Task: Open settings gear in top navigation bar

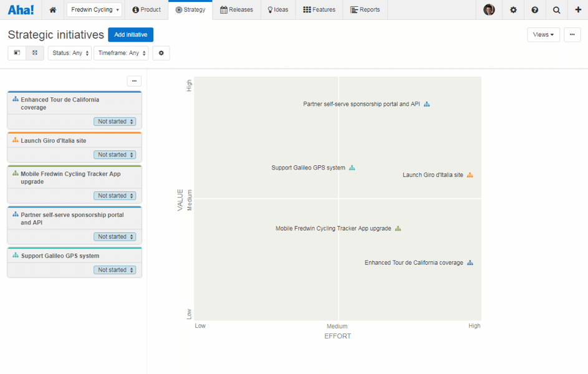Action: [513, 10]
